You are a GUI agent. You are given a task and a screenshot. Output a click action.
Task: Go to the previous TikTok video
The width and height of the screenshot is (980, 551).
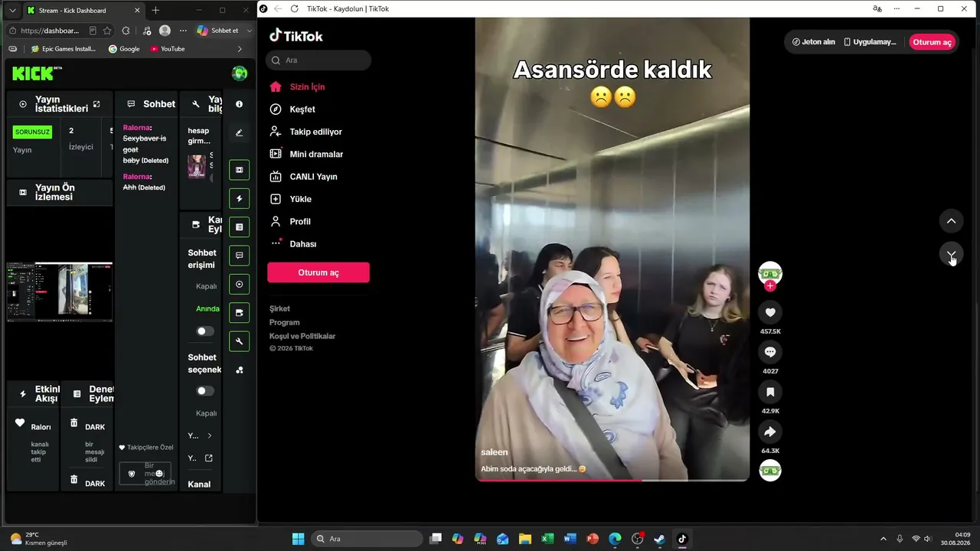(x=951, y=221)
